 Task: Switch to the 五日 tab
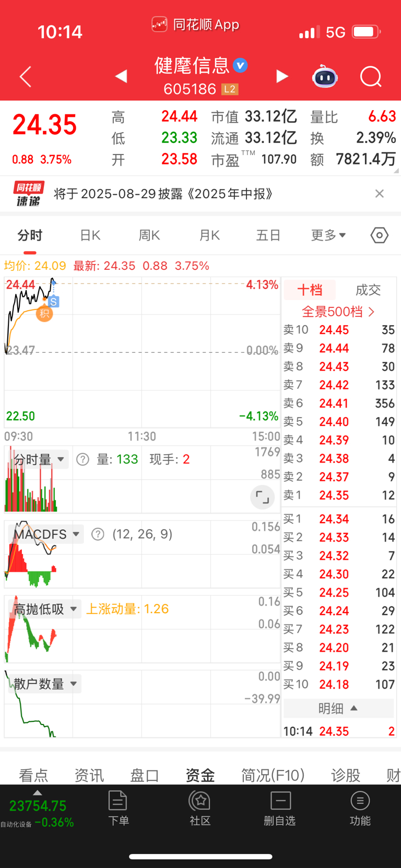click(268, 235)
